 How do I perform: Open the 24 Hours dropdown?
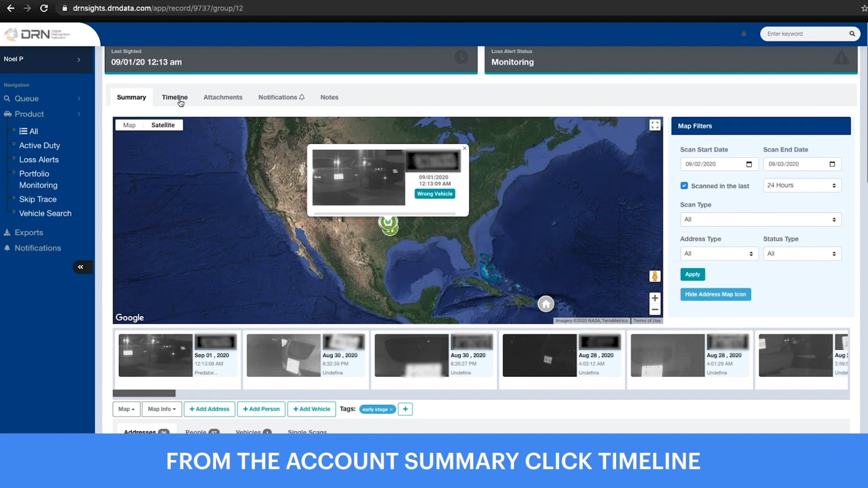(802, 185)
